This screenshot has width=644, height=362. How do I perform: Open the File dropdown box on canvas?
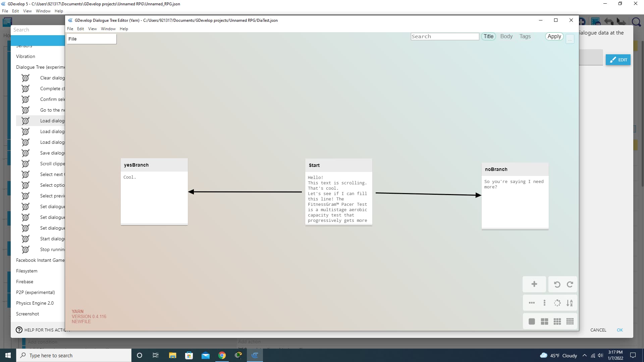coord(92,39)
